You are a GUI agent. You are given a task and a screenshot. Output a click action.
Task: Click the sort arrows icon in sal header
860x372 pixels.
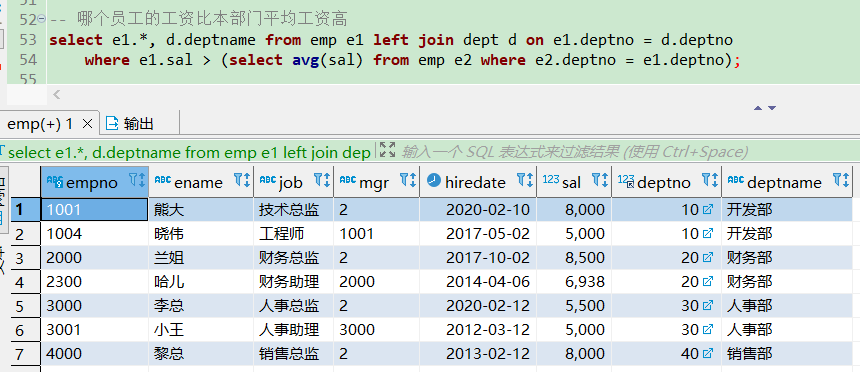pos(604,179)
